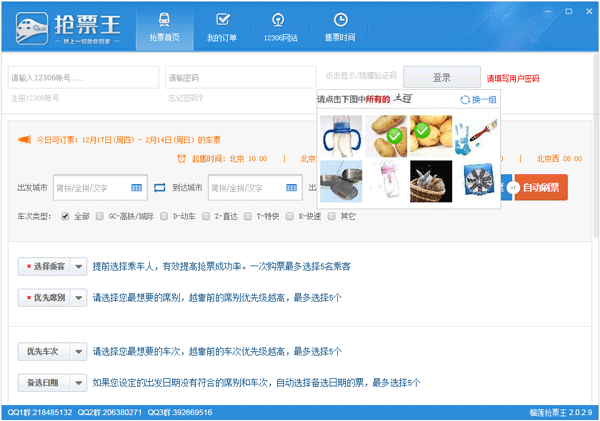Click QQ1群:218485132 in status bar
This screenshot has height=421, width=600.
(40, 412)
